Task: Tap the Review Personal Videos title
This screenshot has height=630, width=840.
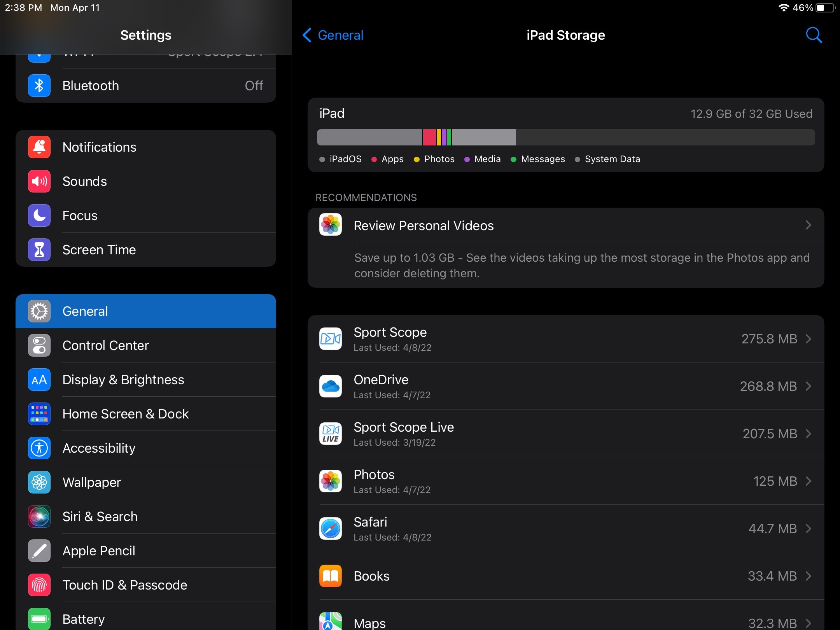Action: point(423,226)
